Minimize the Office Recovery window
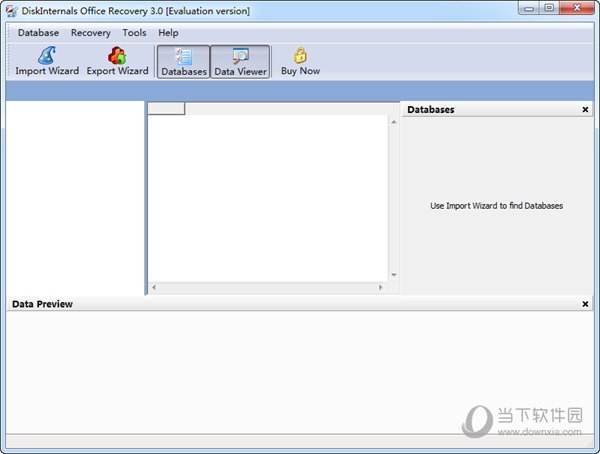 tap(529, 8)
